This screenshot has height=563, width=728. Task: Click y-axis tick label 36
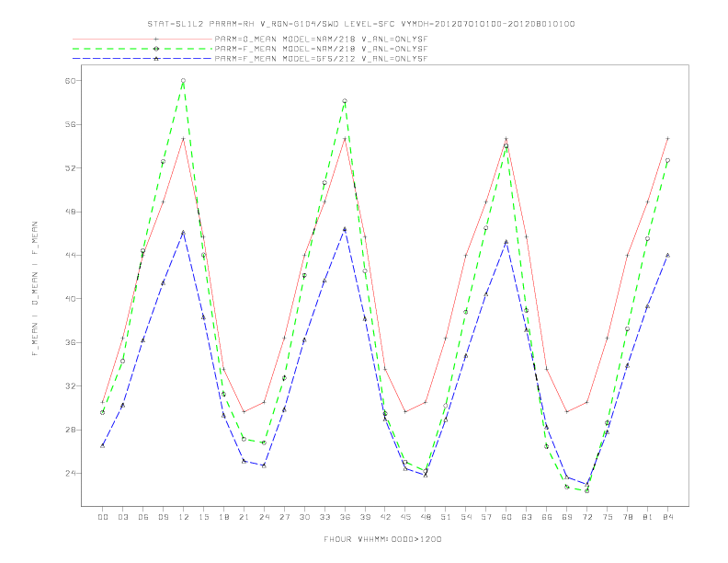click(70, 342)
